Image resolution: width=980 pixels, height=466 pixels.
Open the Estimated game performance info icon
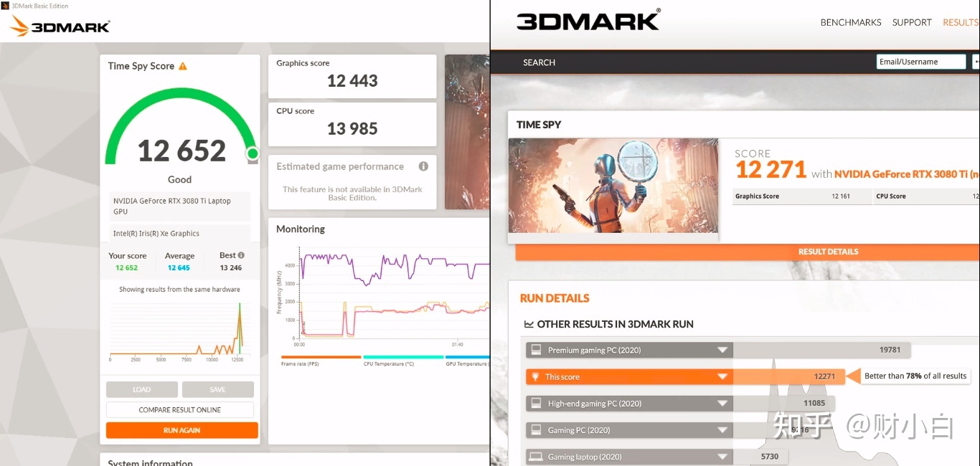(x=423, y=166)
